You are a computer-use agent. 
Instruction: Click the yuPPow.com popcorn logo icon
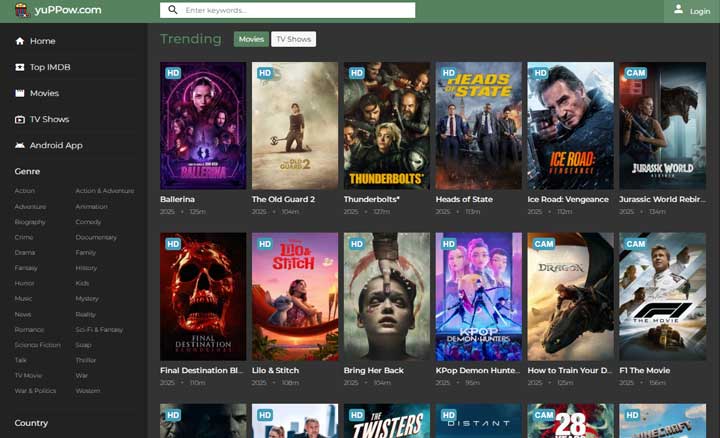[x=21, y=10]
